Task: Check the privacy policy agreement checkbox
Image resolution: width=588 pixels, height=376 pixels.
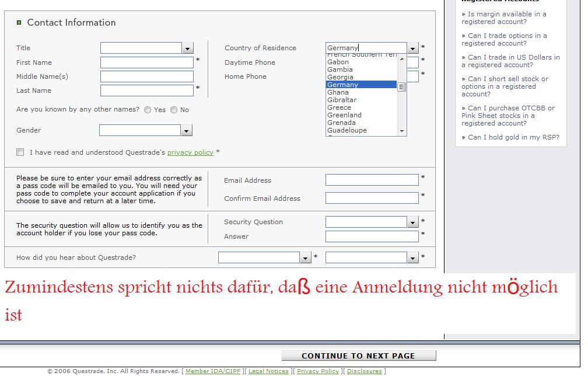Action: point(20,152)
